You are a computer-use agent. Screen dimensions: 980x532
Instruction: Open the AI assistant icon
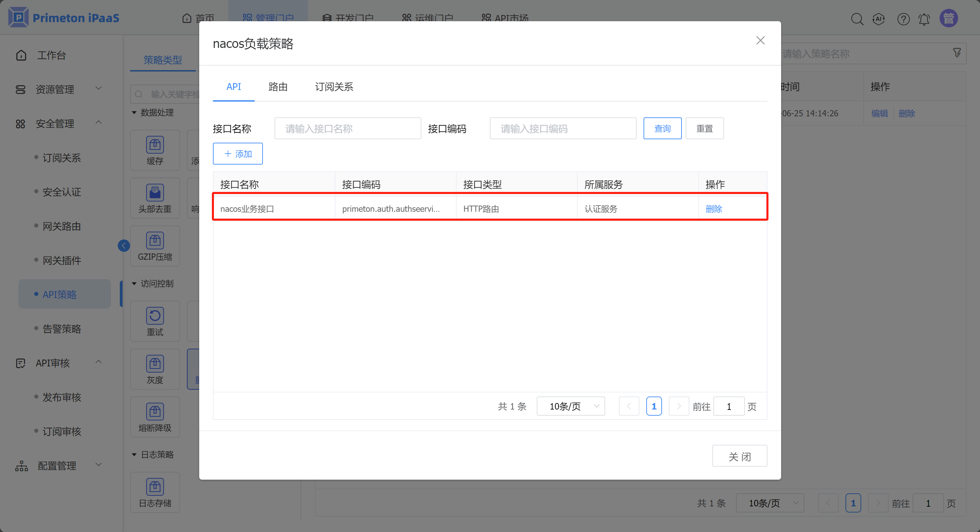[x=879, y=18]
